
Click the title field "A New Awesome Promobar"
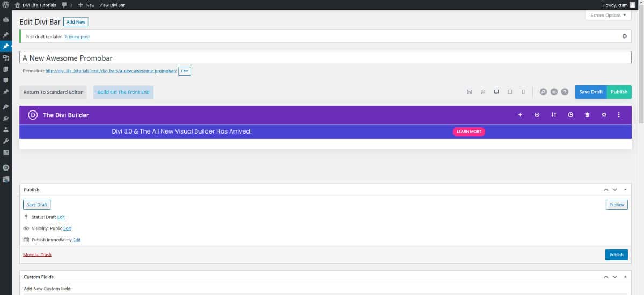(x=325, y=58)
